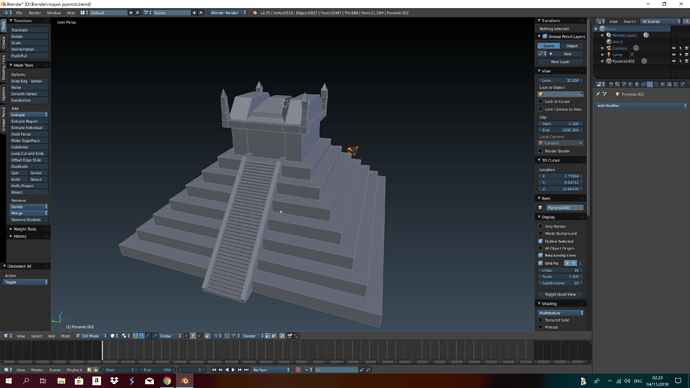Open the Extrude dropdown
This screenshot has width=690, height=388.
[29, 115]
